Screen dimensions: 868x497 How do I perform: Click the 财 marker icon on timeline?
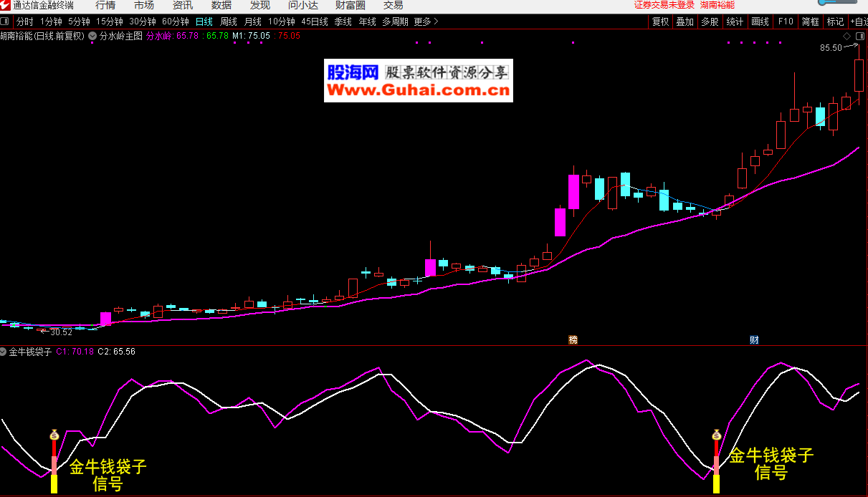click(x=754, y=339)
